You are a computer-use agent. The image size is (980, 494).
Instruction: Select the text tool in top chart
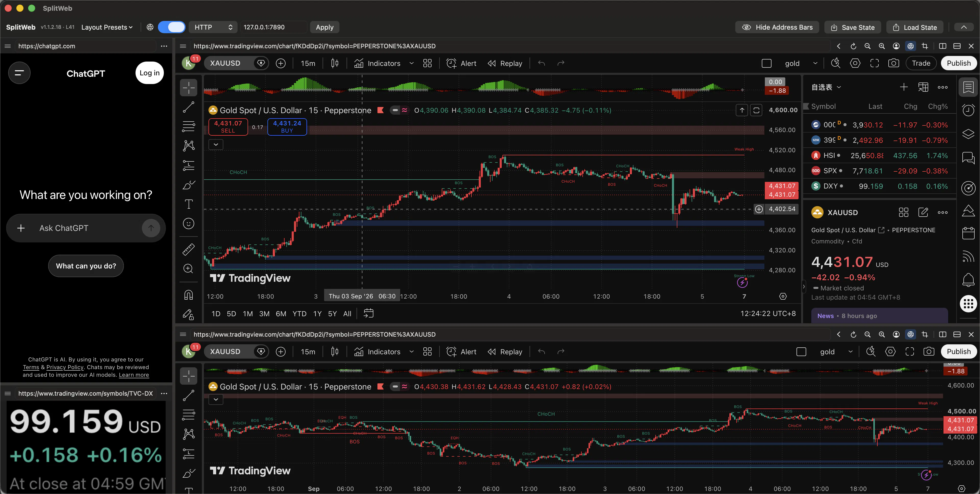click(188, 204)
